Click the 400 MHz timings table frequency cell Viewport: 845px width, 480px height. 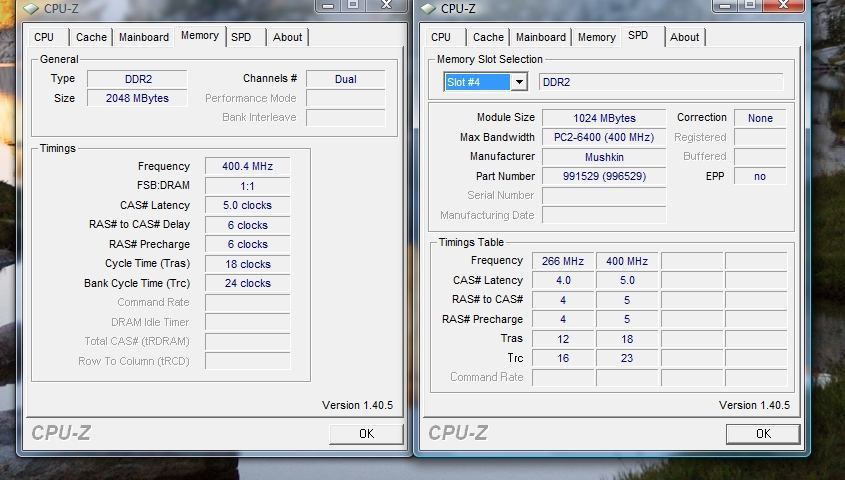coord(627,261)
